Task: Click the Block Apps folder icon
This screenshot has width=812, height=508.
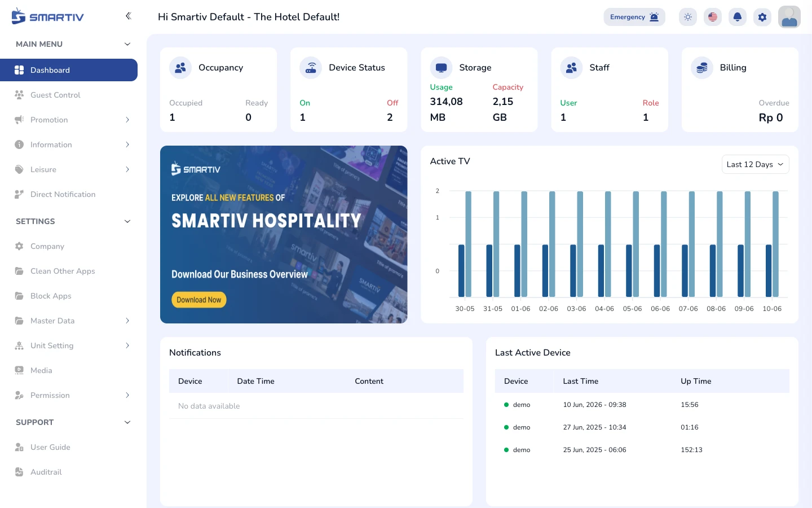Action: point(19,296)
